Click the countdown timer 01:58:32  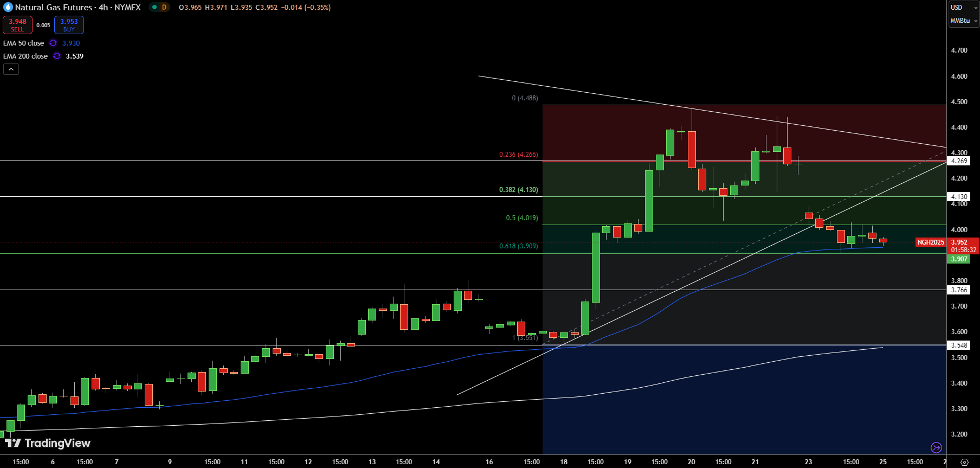pos(964,250)
